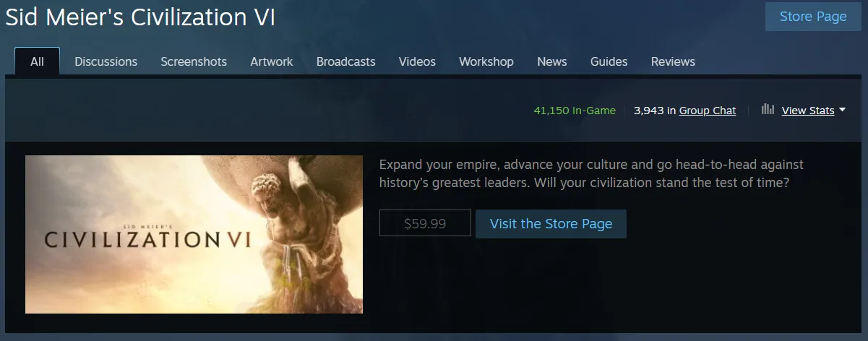This screenshot has width=868, height=341.
Task: Open the Reviews tab
Action: (673, 61)
